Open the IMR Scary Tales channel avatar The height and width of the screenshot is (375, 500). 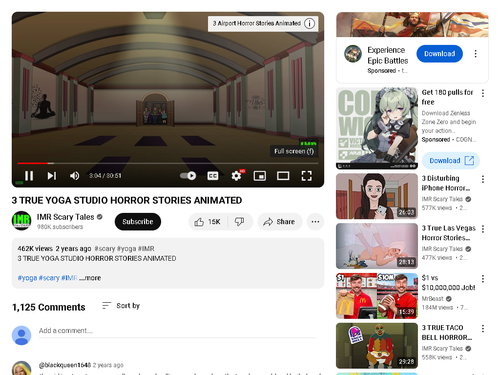click(x=21, y=221)
